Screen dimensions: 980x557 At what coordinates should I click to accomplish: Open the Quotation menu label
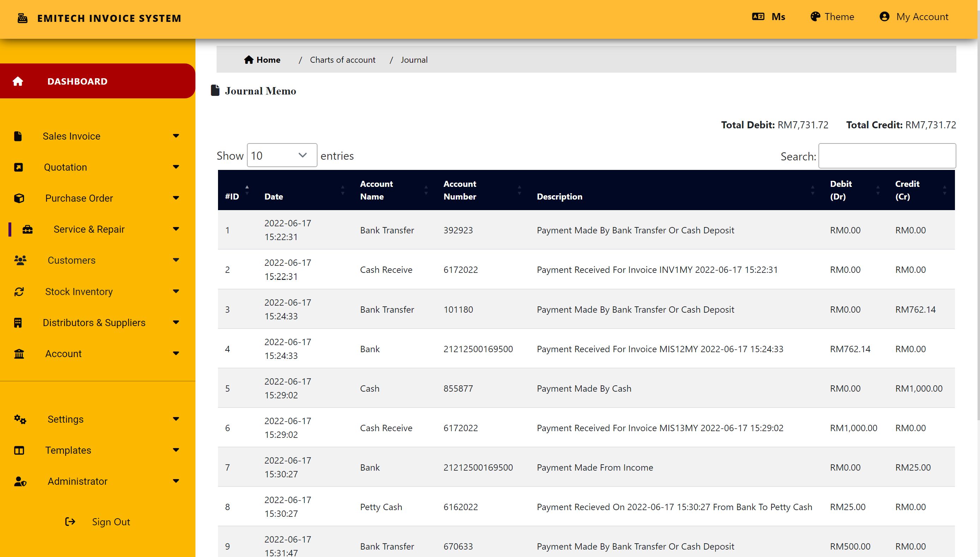coord(66,167)
